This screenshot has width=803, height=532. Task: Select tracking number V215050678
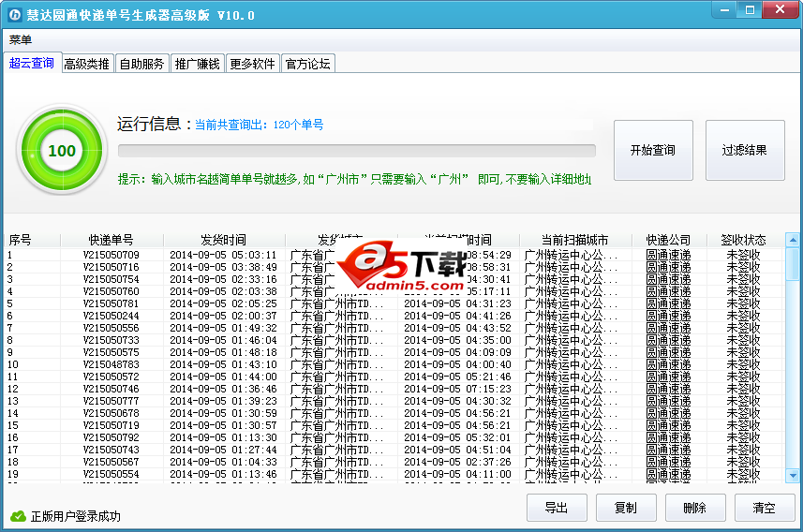click(112, 413)
